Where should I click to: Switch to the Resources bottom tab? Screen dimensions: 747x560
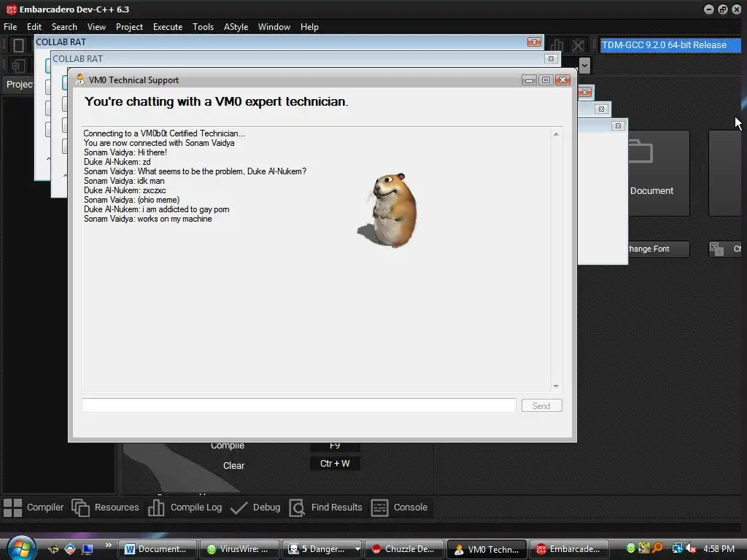coord(105,507)
